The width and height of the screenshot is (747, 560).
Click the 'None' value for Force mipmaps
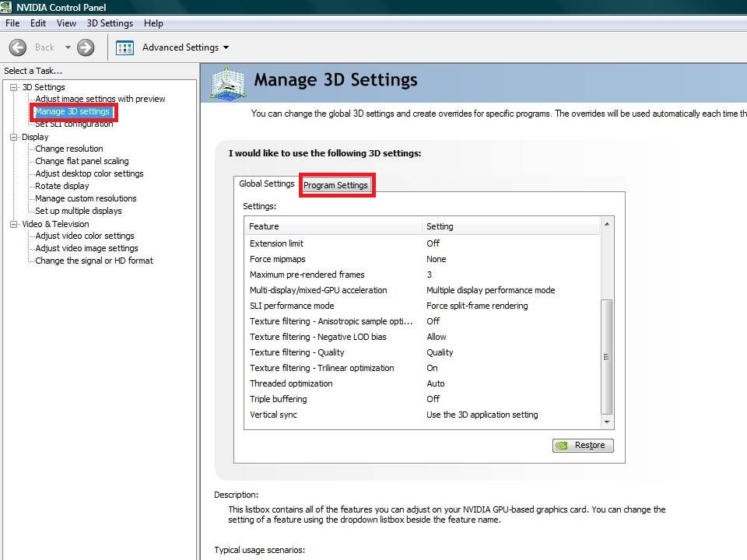point(437,259)
